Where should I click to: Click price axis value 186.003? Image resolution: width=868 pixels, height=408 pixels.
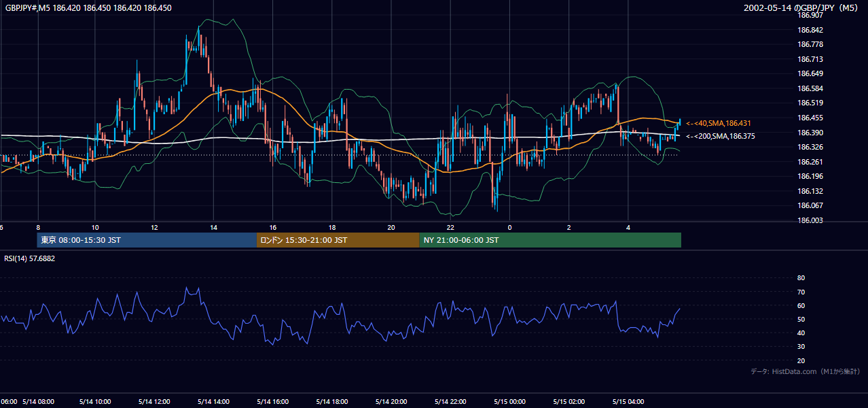coord(810,220)
